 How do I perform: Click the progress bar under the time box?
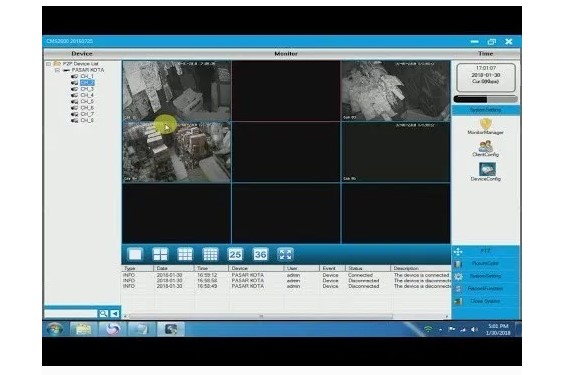[x=485, y=99]
